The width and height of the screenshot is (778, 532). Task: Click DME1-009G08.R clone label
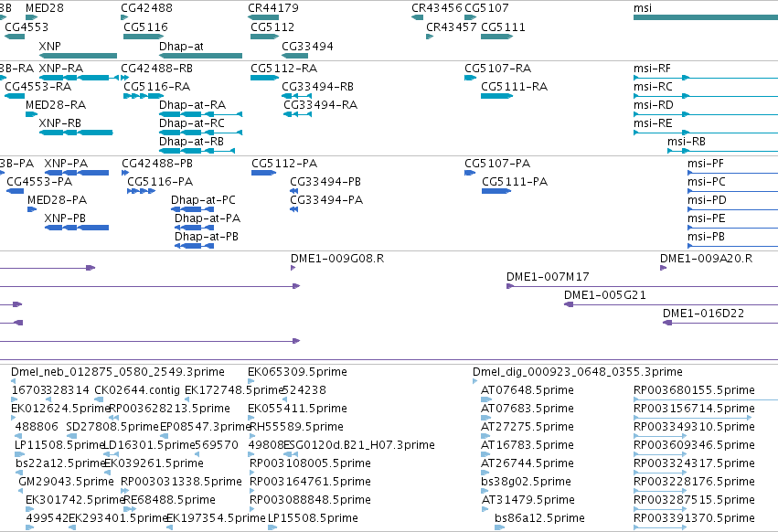coord(337,259)
